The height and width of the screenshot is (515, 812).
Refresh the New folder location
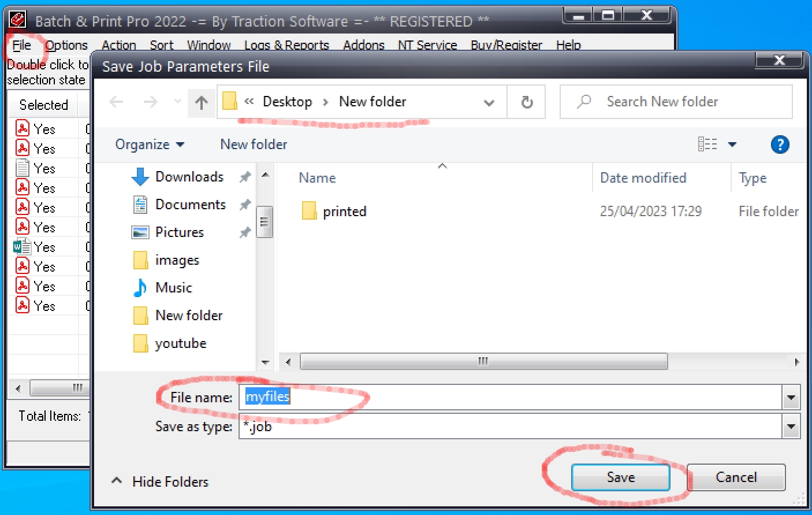point(527,102)
